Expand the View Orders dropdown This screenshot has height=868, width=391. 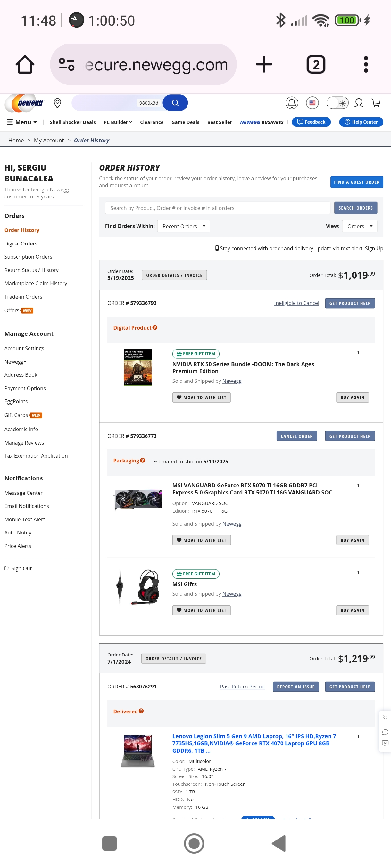click(x=359, y=226)
